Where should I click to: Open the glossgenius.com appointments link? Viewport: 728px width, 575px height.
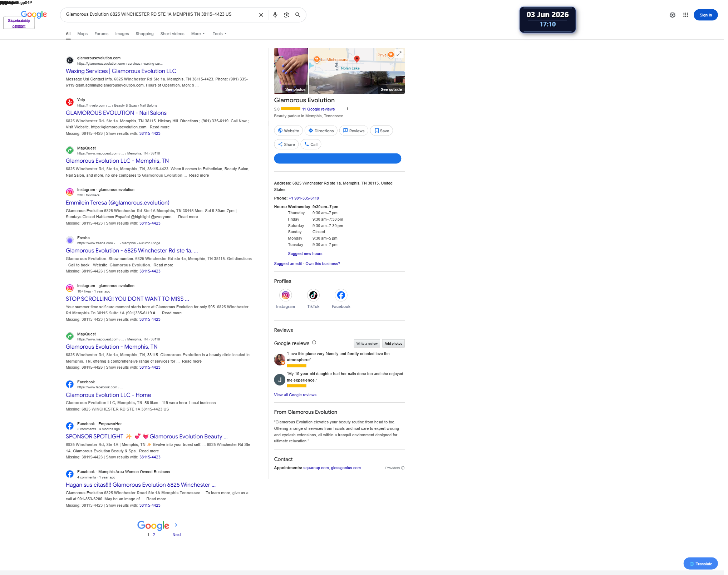pos(346,468)
